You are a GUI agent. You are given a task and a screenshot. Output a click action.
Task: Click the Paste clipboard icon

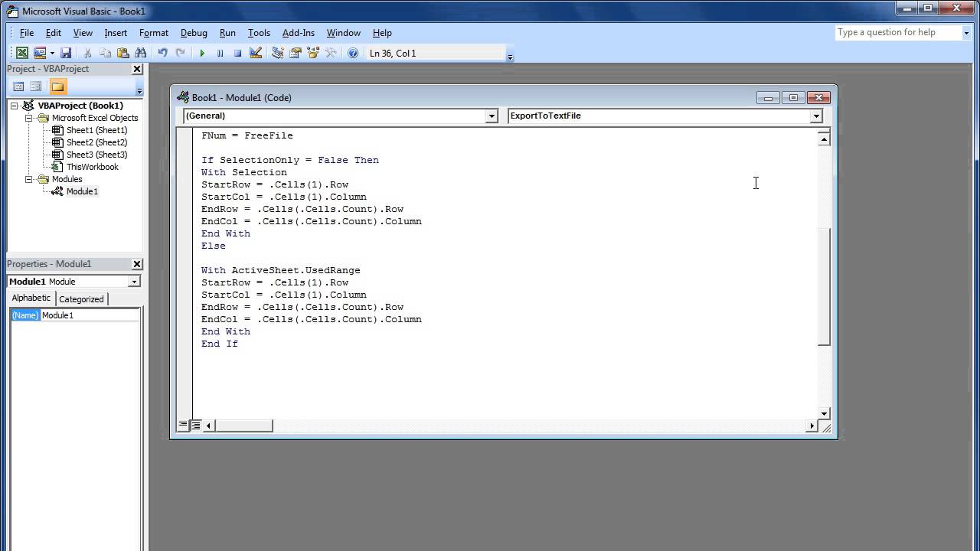pyautogui.click(x=122, y=53)
